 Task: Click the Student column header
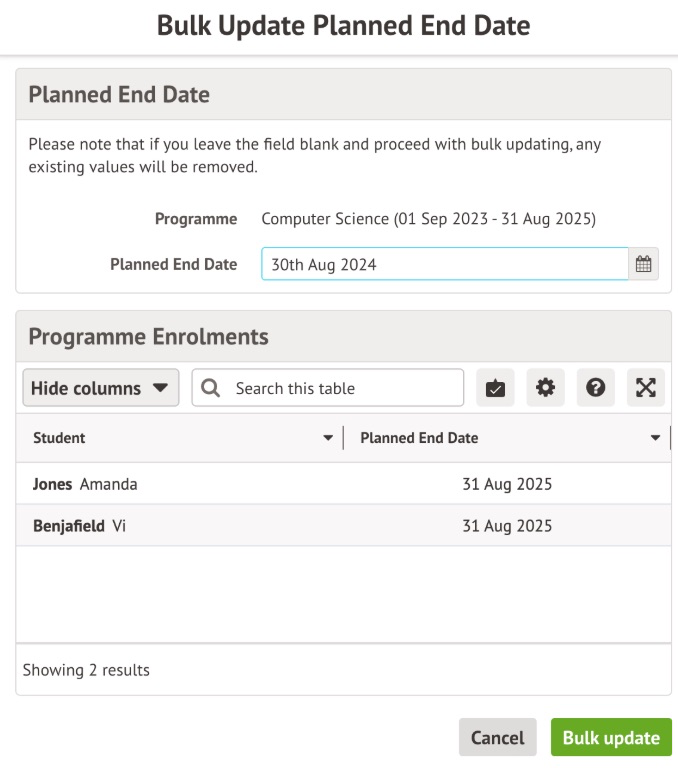tap(60, 438)
